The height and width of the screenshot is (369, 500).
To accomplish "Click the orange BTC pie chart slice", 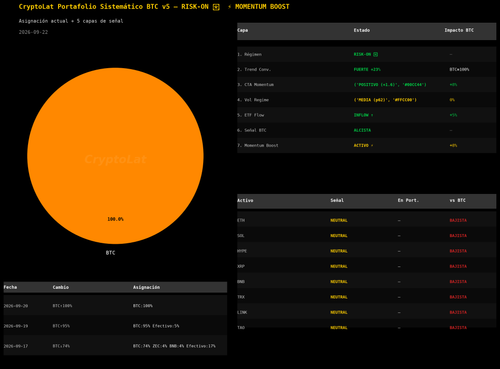I will click(x=115, y=156).
